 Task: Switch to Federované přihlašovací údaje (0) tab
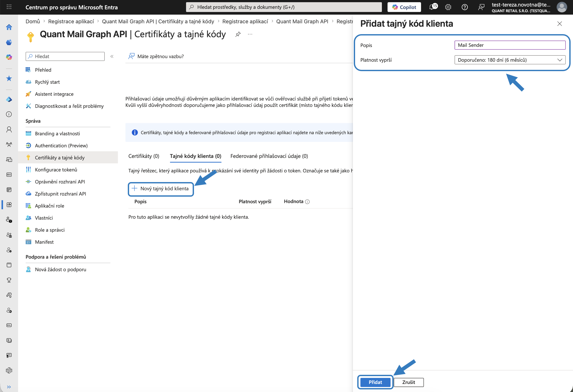pyautogui.click(x=269, y=156)
